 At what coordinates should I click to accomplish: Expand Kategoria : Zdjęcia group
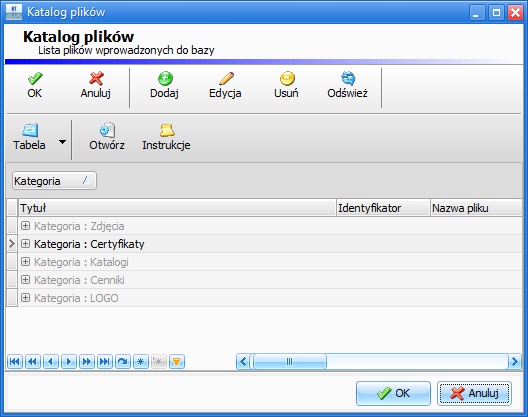(x=25, y=226)
